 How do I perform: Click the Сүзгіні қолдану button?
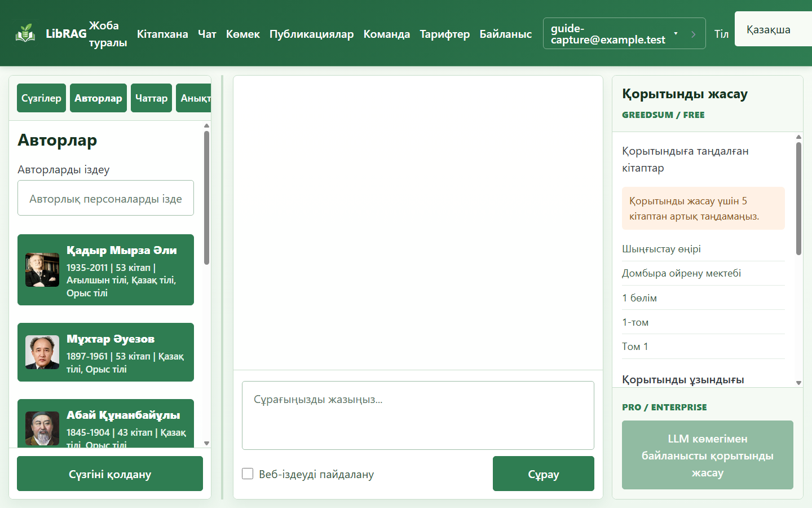(110, 474)
